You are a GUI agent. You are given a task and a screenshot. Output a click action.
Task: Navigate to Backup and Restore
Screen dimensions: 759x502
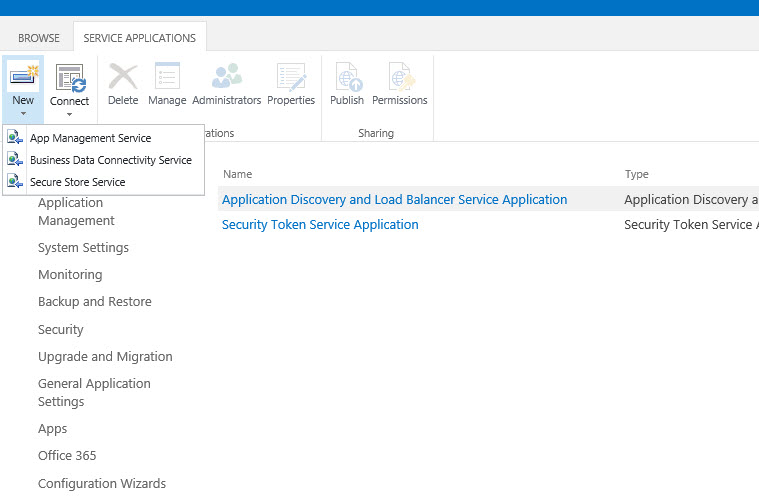(x=94, y=301)
